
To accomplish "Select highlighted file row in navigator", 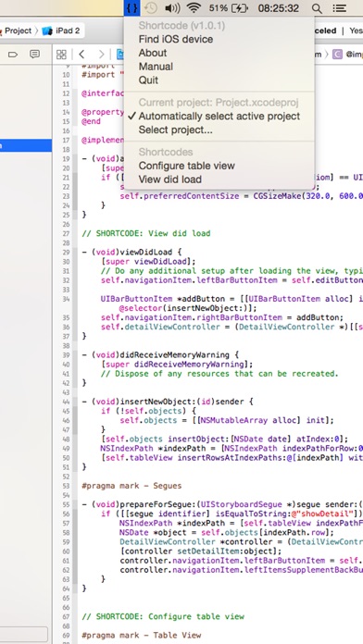I will (26, 145).
